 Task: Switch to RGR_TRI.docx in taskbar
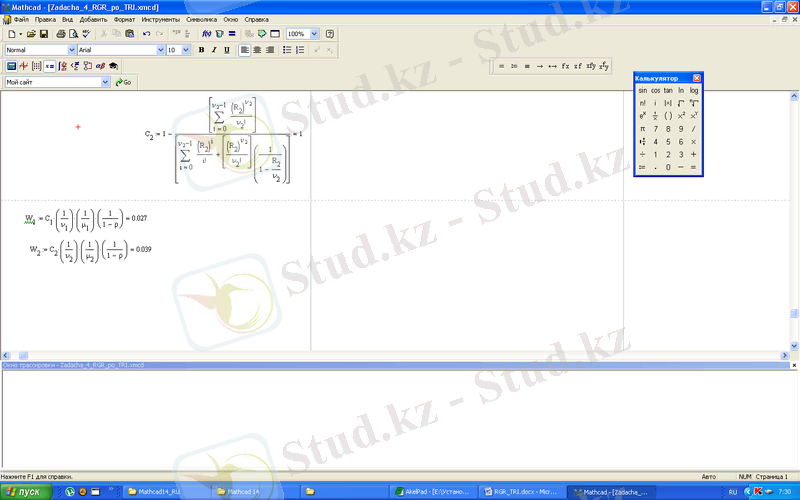(x=521, y=492)
